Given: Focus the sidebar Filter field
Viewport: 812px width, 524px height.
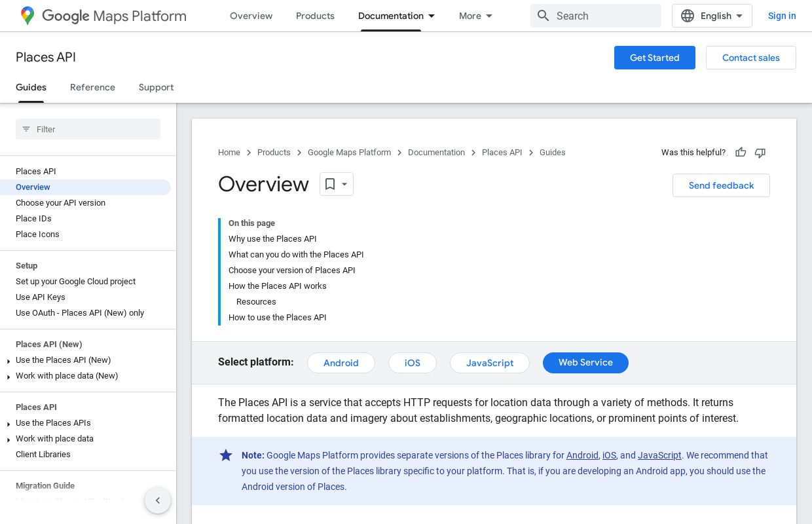Looking at the screenshot, I should (88, 129).
